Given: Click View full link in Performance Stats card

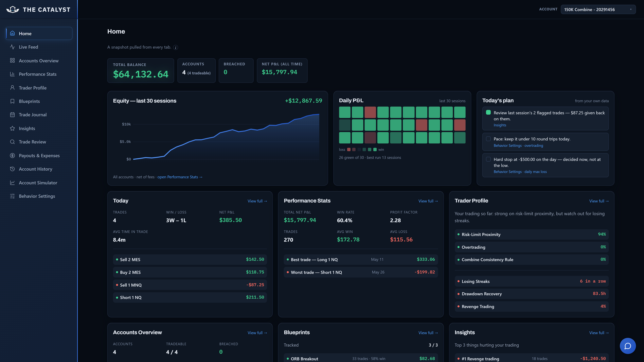Looking at the screenshot, I should pyautogui.click(x=428, y=201).
